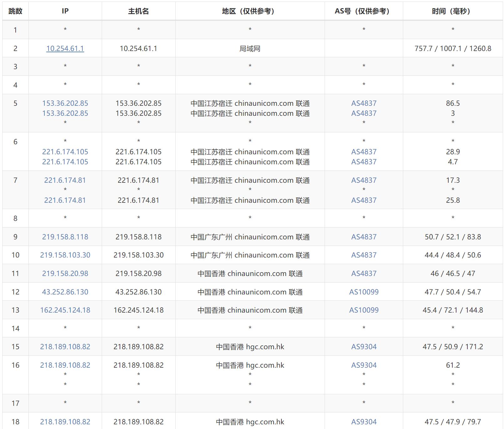This screenshot has width=504, height=429.
Task: Open IP link 219.158.8.118
Action: [x=65, y=237]
